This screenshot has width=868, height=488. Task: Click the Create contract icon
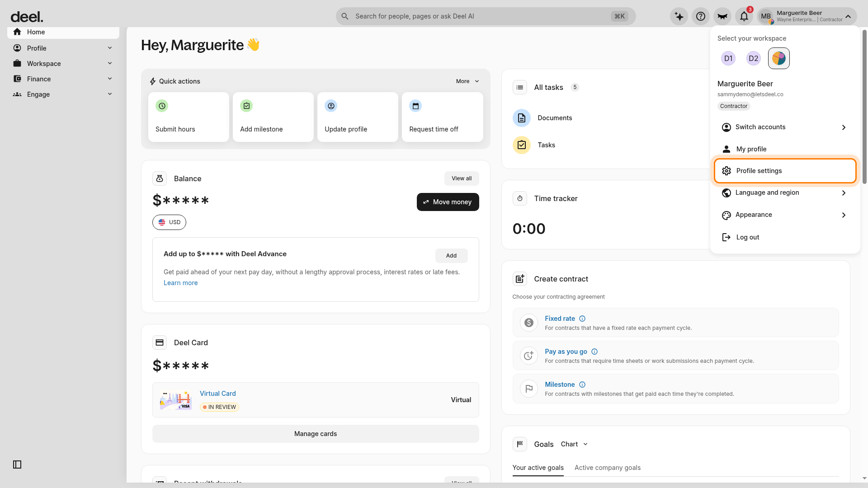point(520,279)
